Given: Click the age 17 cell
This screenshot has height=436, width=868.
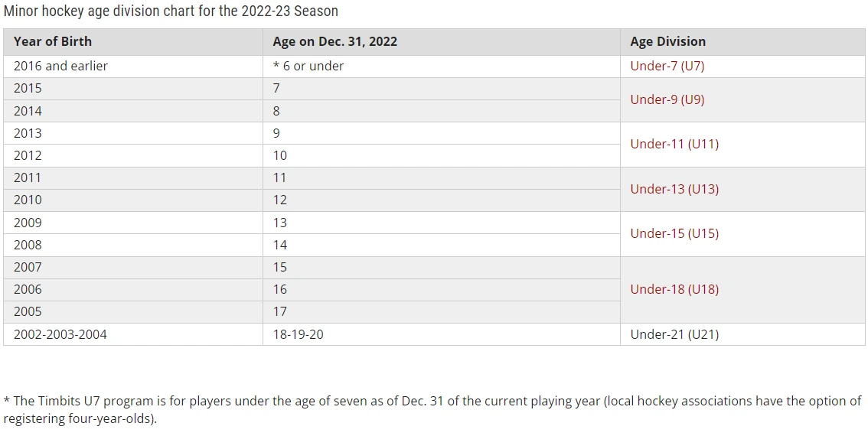Looking at the screenshot, I should [441, 312].
